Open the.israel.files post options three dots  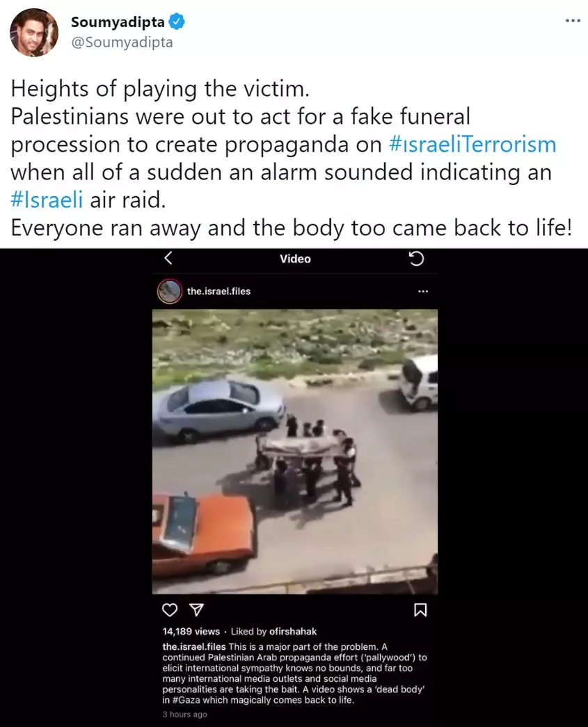pyautogui.click(x=423, y=291)
